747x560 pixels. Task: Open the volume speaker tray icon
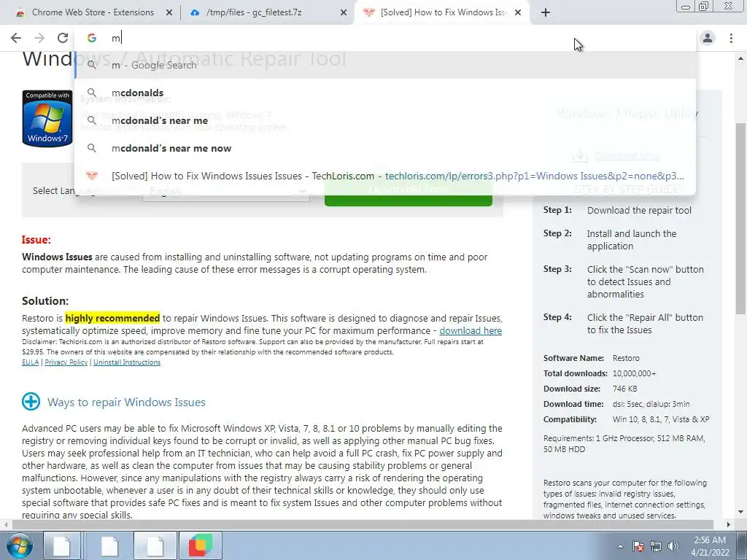point(673,546)
